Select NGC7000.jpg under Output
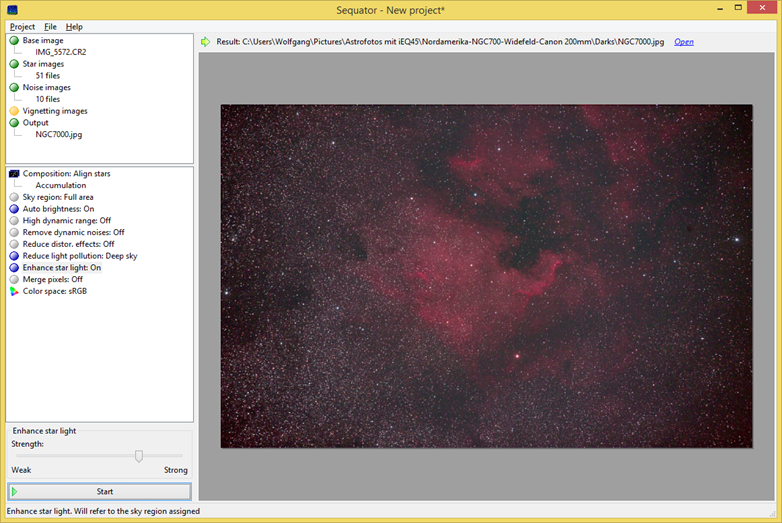The image size is (782, 523). pyautogui.click(x=58, y=135)
